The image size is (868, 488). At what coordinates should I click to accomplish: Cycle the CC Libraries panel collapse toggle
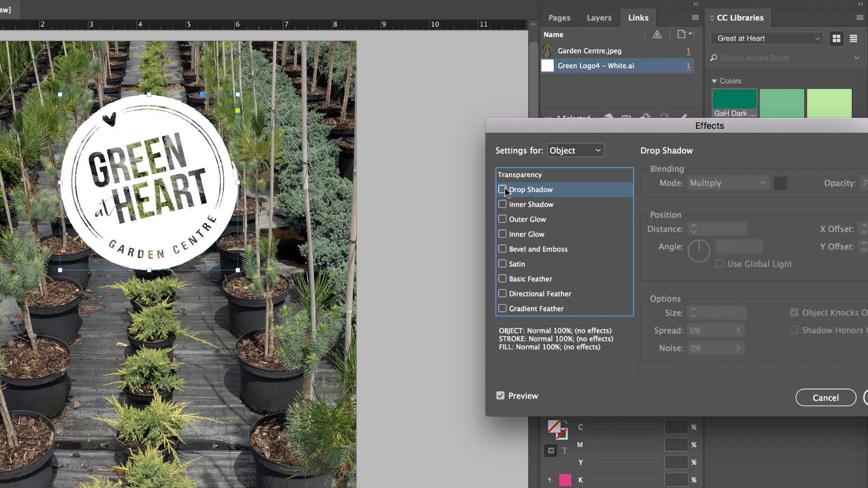[712, 18]
